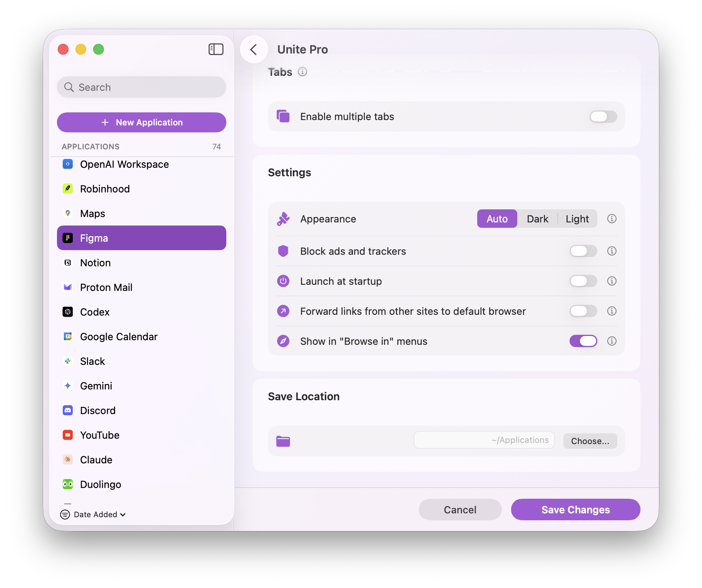Open info next to Tabs heading
Image resolution: width=702 pixels, height=588 pixels.
point(303,72)
